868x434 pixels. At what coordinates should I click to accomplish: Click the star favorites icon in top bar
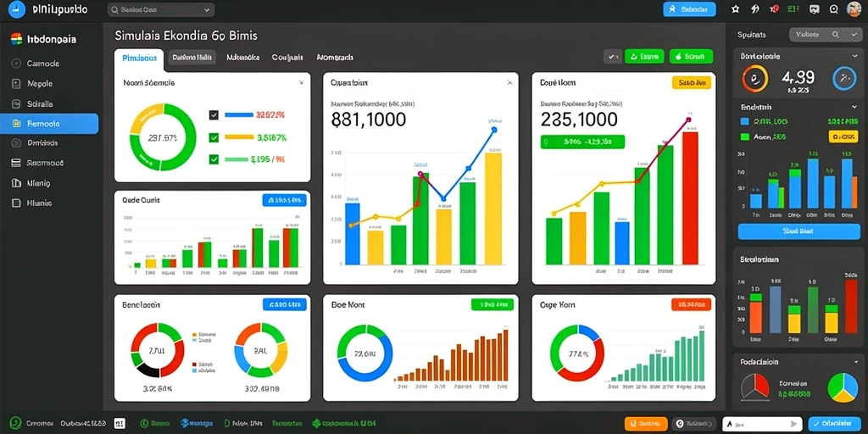tap(735, 8)
